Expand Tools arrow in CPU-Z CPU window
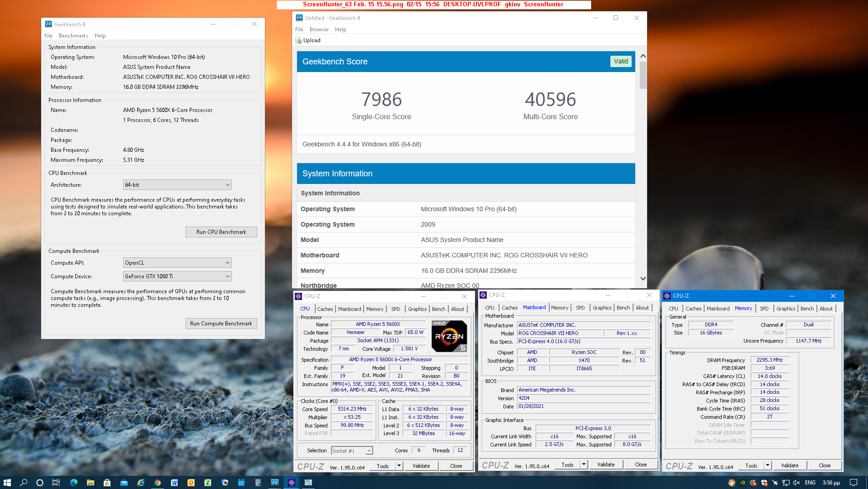The image size is (868, 489). pyautogui.click(x=399, y=466)
